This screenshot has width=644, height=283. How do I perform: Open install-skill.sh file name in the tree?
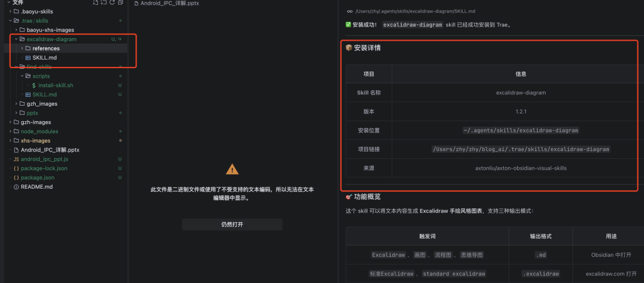point(55,85)
